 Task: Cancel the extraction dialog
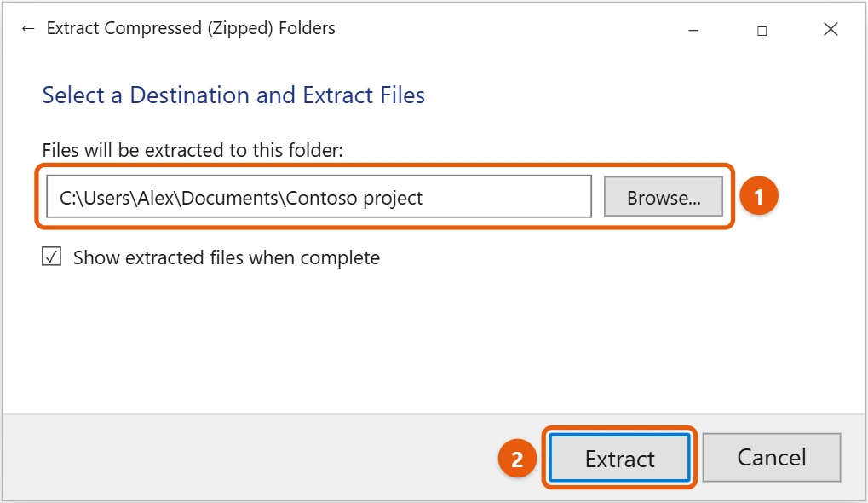(x=772, y=458)
